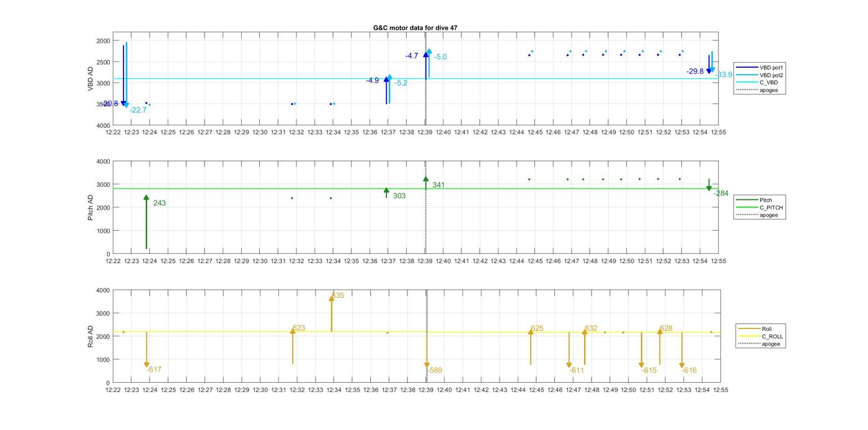Image resolution: width=868 pixels, height=430 pixels.
Task: Click the '-4.9' VBD value label
Action: point(372,81)
